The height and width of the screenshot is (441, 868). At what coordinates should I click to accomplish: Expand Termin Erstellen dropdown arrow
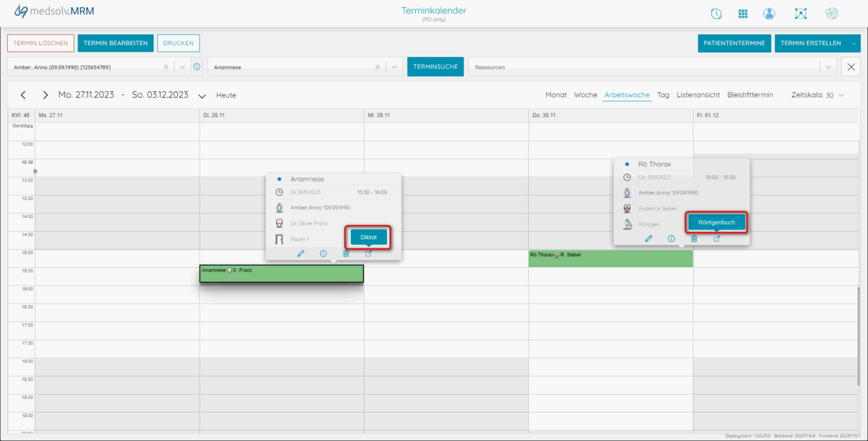point(854,43)
